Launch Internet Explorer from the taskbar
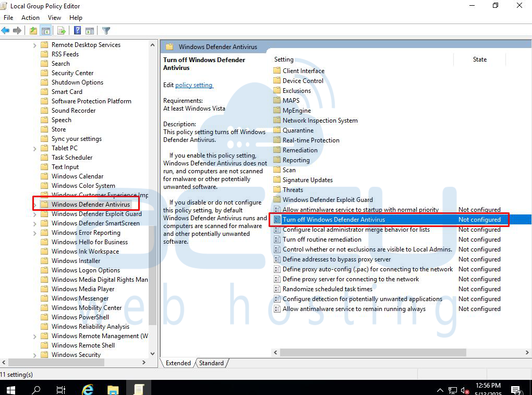 (x=87, y=389)
